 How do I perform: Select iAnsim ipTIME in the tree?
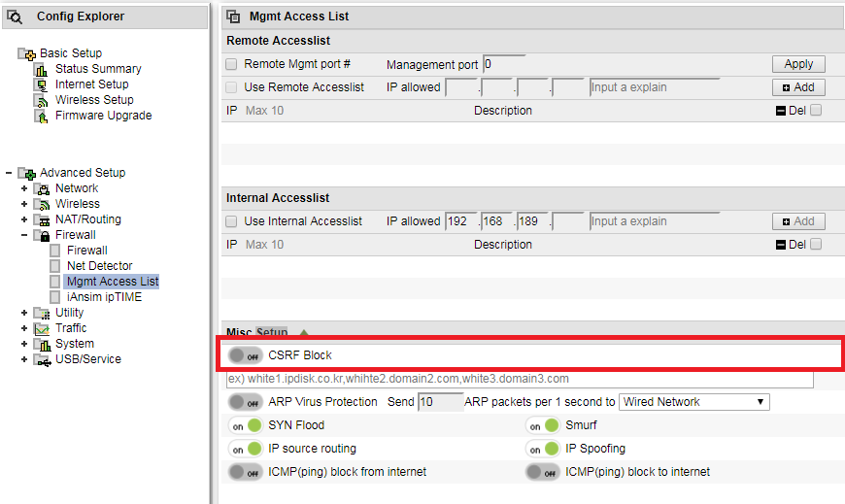pyautogui.click(x=104, y=297)
